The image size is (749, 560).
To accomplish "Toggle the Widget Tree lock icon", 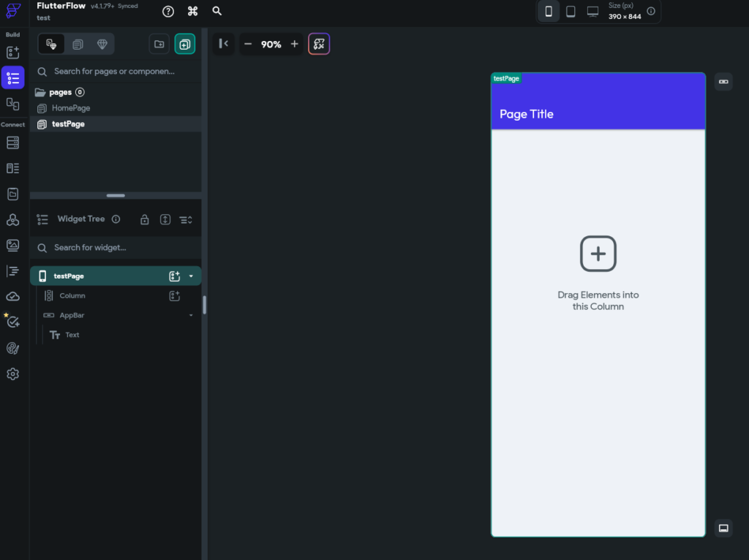I will point(145,219).
